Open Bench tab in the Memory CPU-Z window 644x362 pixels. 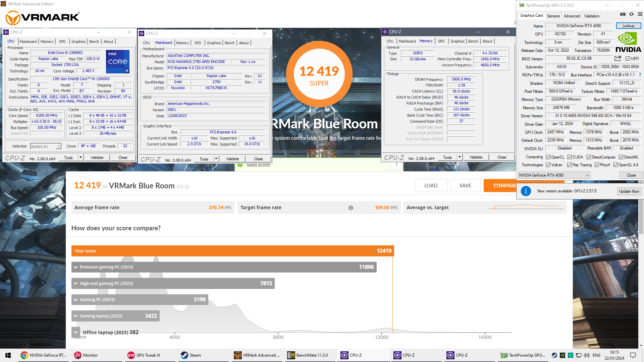pyautogui.click(x=473, y=41)
